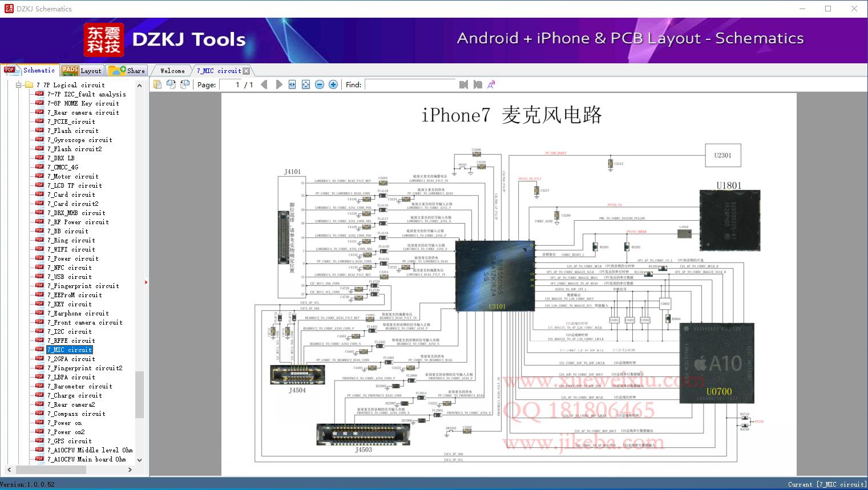The width and height of the screenshot is (868, 490).
Task: Open the 7_CMCC_4G schematic
Action: [x=63, y=167]
